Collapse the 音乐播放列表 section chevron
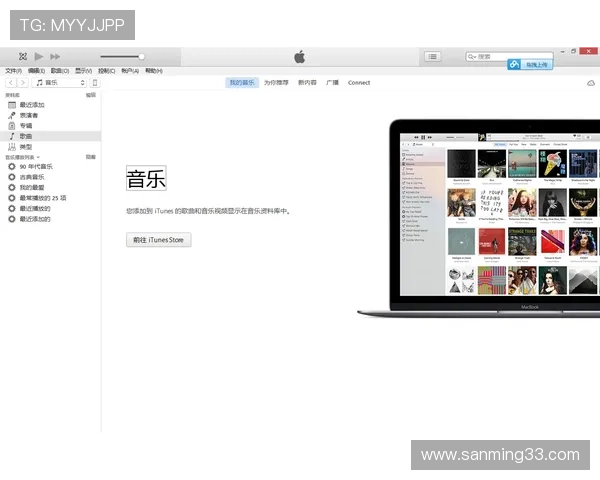 38,157
